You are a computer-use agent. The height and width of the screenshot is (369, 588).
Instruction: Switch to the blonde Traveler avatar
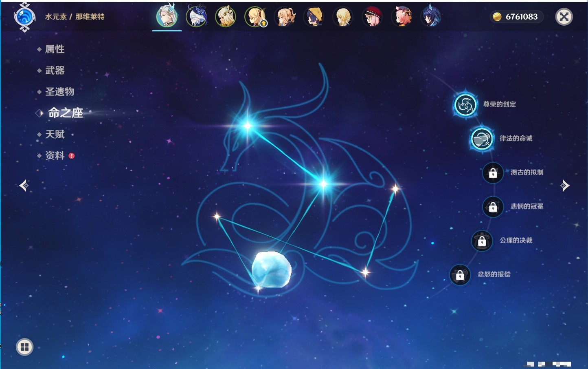[x=343, y=17]
